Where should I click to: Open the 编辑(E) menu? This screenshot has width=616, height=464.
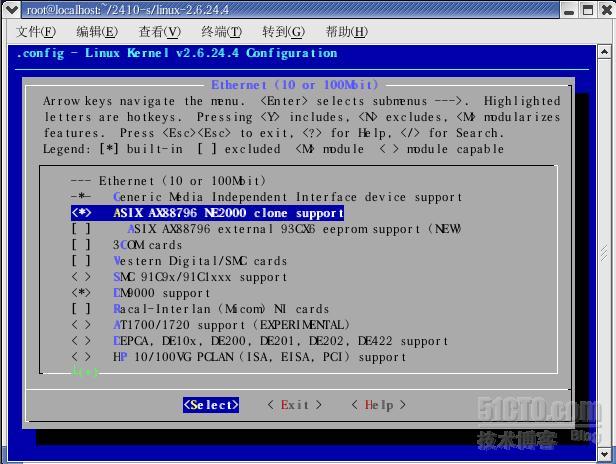97,31
